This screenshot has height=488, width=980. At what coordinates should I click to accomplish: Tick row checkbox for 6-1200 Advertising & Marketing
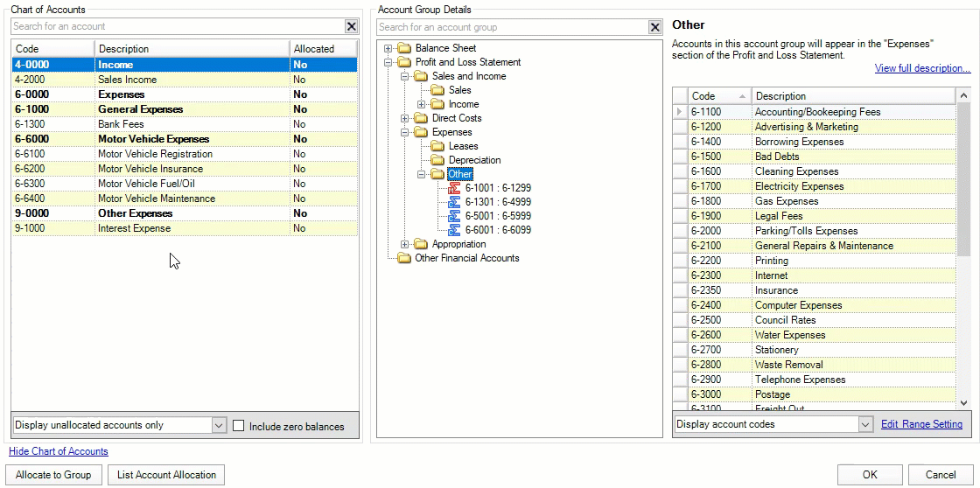(x=680, y=127)
